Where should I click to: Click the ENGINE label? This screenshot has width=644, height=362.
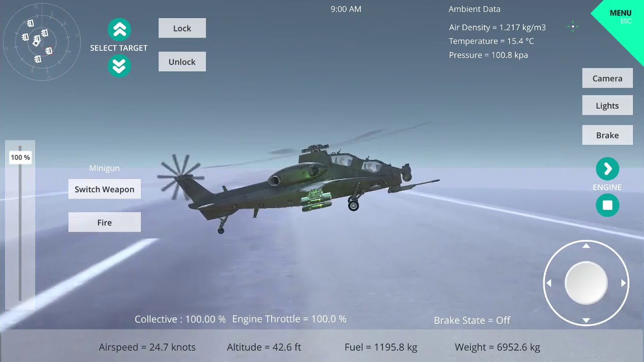click(607, 187)
